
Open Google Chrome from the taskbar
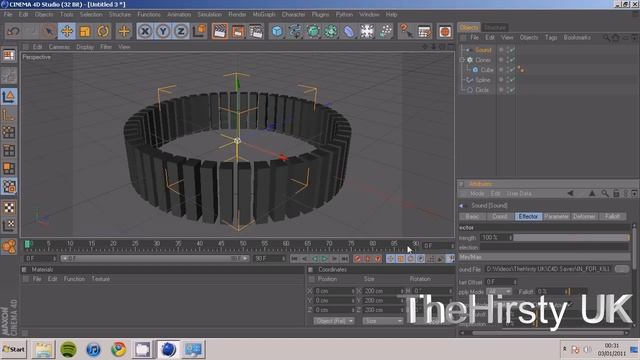tap(118, 350)
